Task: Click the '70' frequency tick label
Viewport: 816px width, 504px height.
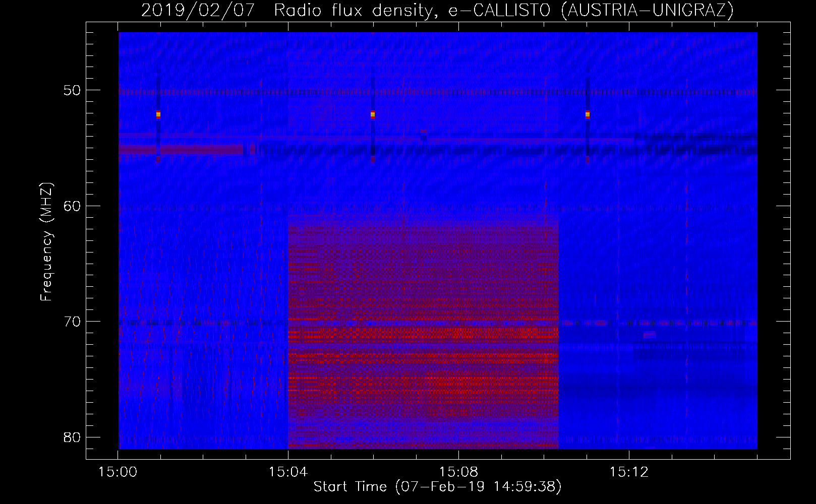Action: 72,321
